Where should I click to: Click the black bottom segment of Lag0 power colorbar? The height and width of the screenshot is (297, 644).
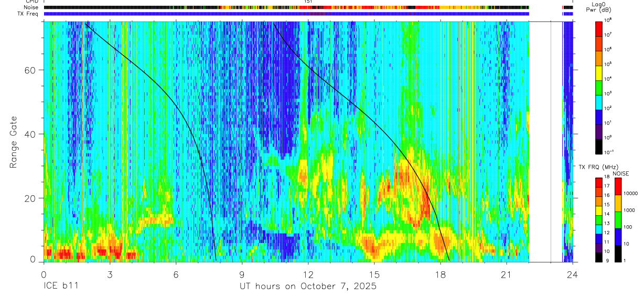tap(599, 147)
